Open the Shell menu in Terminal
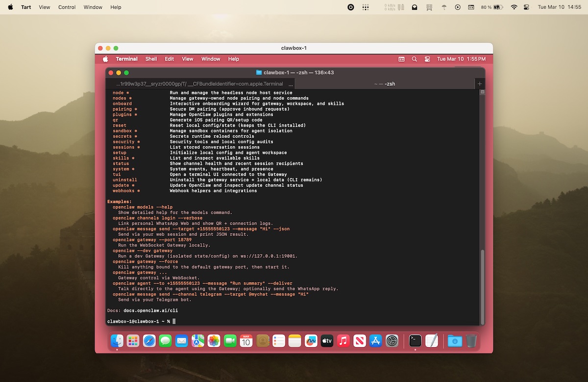Image resolution: width=588 pixels, height=382 pixels. pos(151,59)
